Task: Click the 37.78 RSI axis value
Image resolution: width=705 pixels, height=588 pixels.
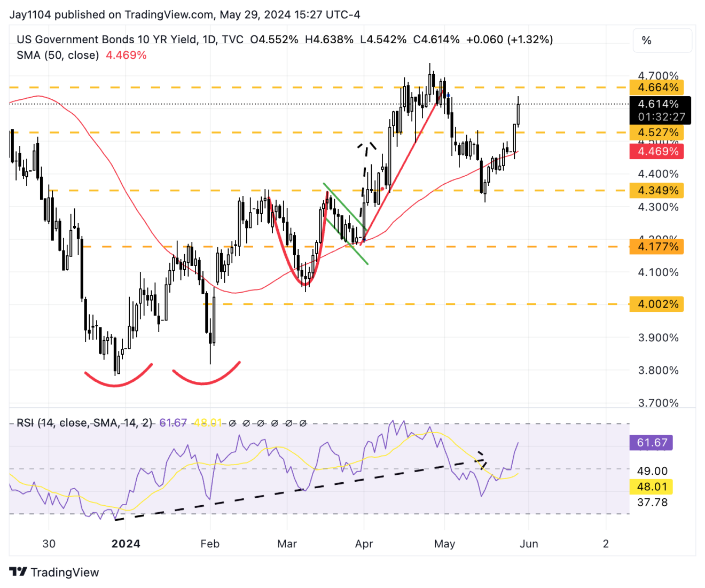Action: click(x=652, y=502)
